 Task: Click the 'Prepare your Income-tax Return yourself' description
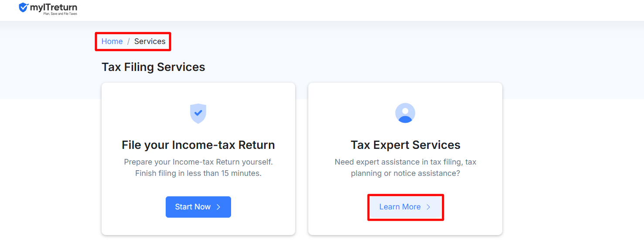click(x=198, y=162)
